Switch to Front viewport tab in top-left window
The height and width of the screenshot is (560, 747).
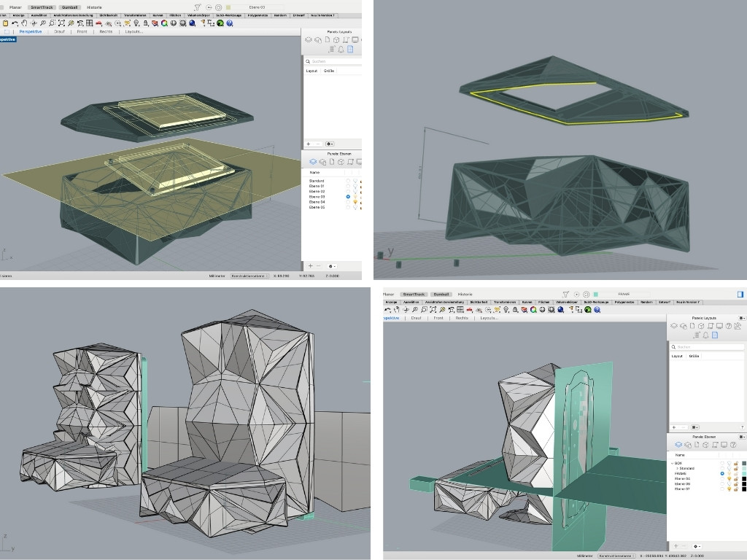pyautogui.click(x=82, y=31)
